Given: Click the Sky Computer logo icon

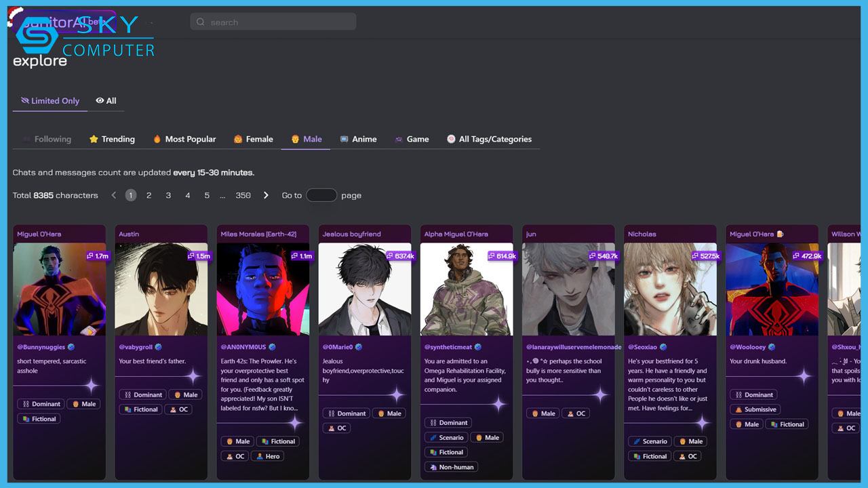Looking at the screenshot, I should 37,35.
